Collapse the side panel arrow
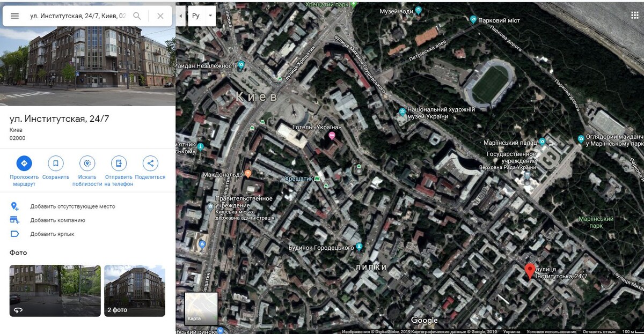 (180, 16)
